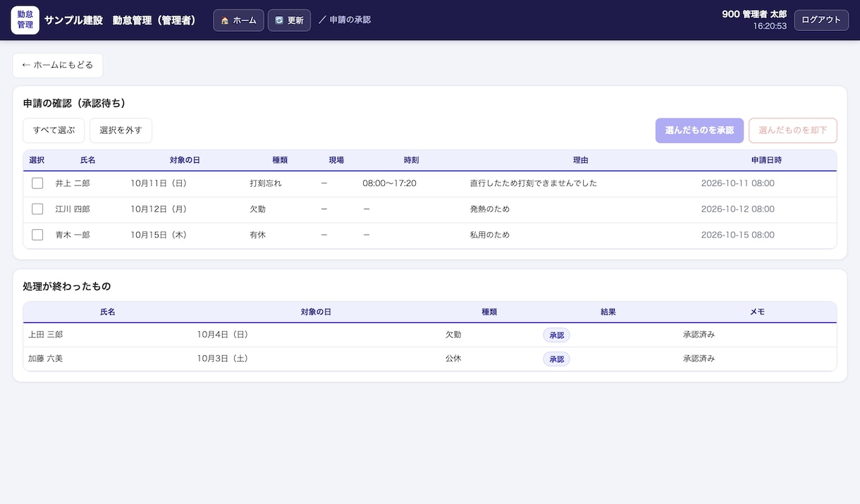This screenshot has height=504, width=860.
Task: Click the date 10月12日（月）
Action: (x=159, y=209)
